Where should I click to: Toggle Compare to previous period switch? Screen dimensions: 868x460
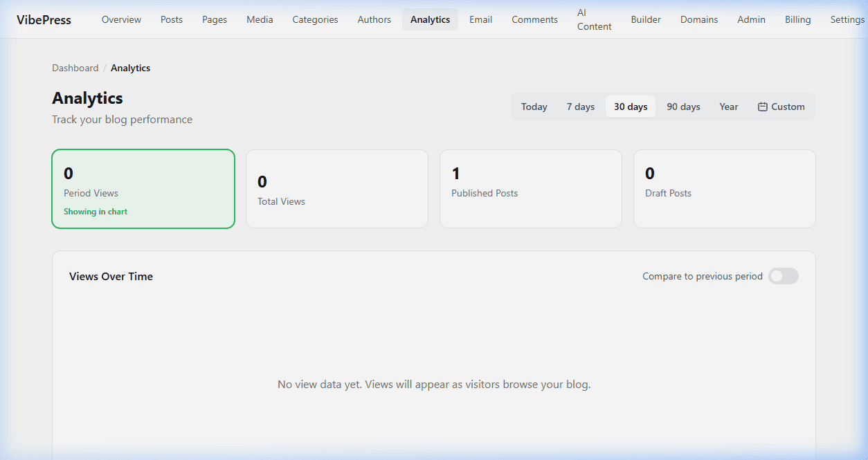783,276
